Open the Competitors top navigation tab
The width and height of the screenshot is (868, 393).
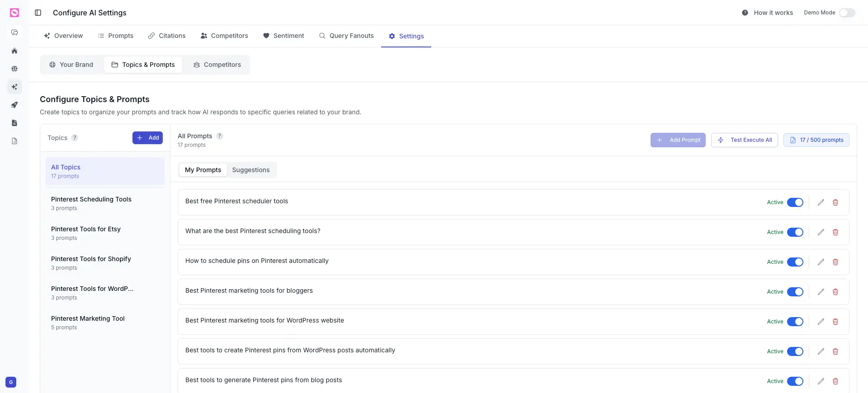[x=224, y=36]
